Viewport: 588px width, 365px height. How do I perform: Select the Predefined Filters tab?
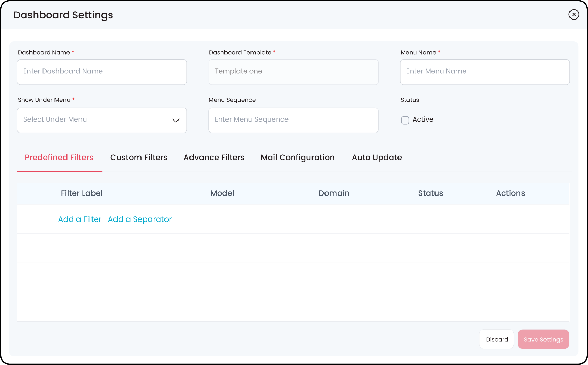59,158
